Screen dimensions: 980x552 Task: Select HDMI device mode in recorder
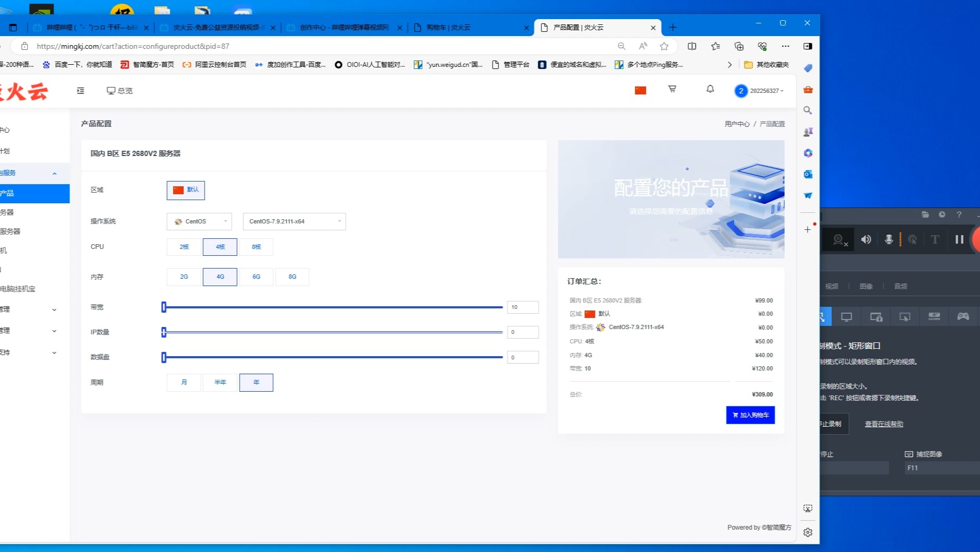click(934, 317)
